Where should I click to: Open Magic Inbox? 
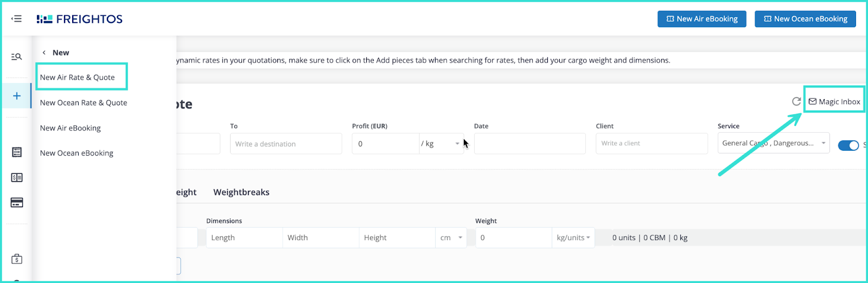point(834,101)
